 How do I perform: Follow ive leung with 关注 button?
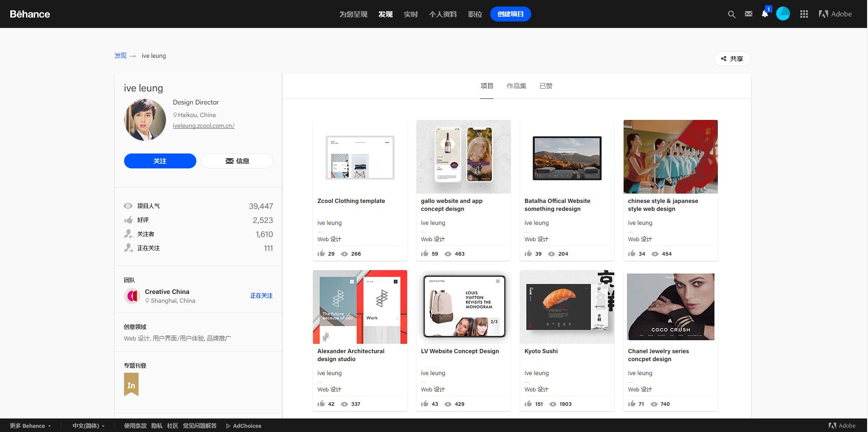[160, 161]
